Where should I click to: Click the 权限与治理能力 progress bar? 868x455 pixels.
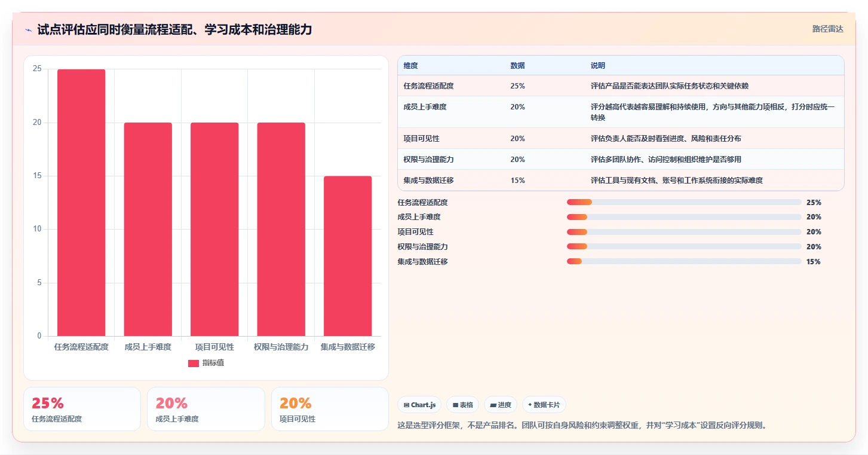684,246
